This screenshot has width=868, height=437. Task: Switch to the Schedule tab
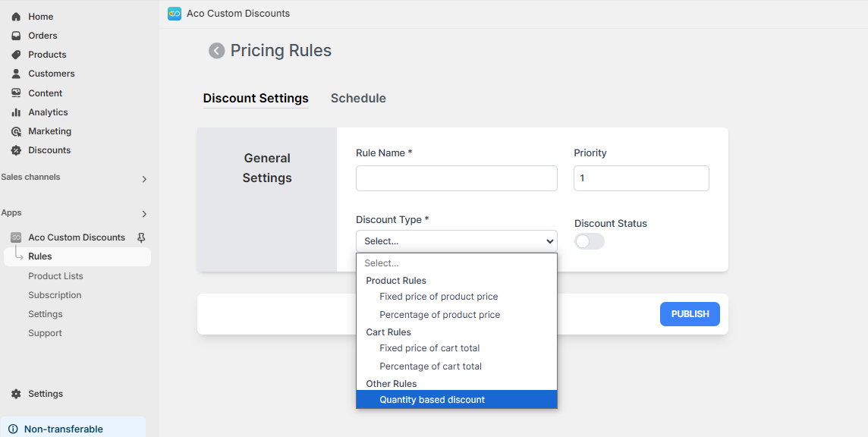(358, 98)
